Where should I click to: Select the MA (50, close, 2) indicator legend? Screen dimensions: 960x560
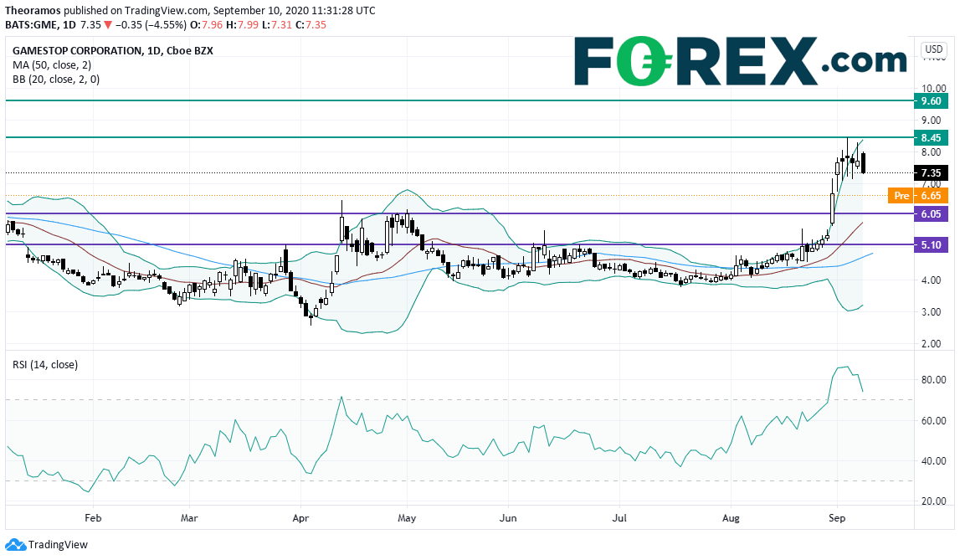(51, 65)
